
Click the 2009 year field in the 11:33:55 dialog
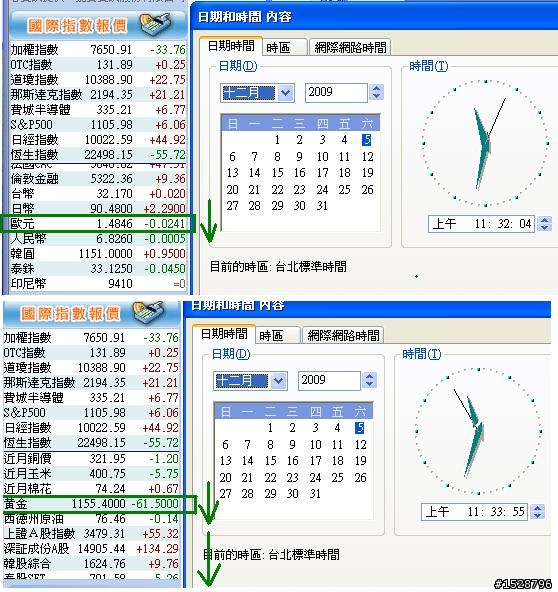point(329,380)
